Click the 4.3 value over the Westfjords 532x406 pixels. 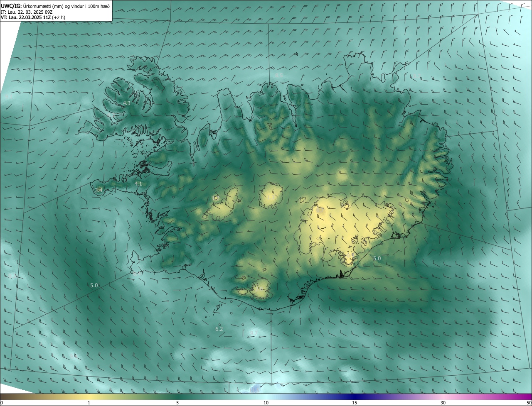[127, 103]
